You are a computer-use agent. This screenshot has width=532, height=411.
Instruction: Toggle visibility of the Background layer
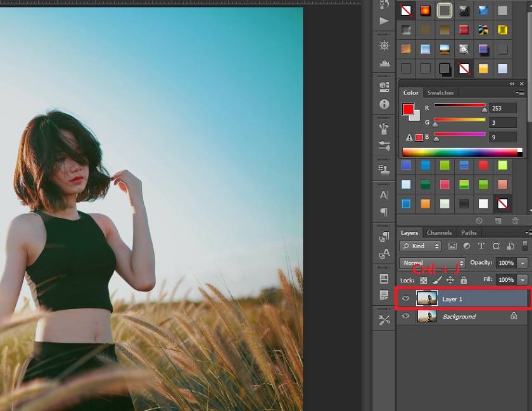406,316
